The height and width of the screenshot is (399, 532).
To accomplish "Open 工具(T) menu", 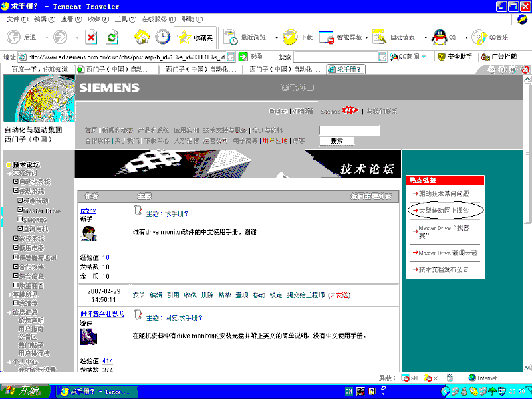I will 126,19.
